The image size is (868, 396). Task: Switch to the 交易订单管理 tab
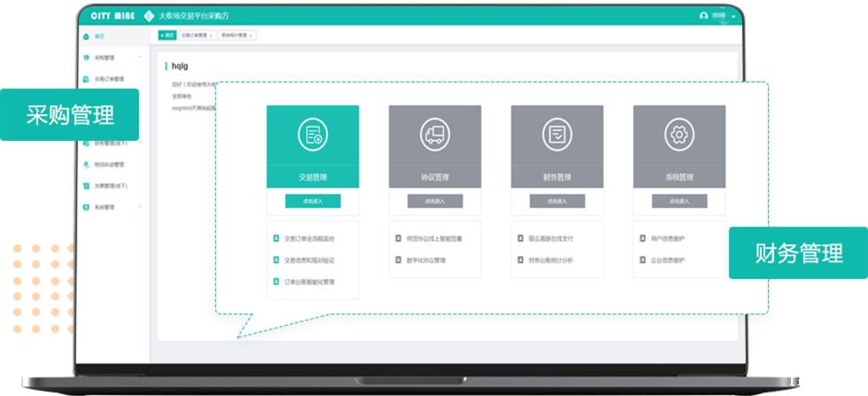point(197,35)
